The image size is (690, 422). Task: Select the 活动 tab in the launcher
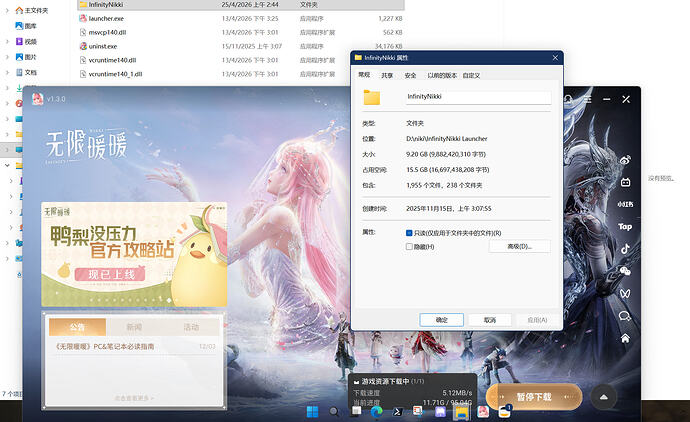pyautogui.click(x=191, y=327)
